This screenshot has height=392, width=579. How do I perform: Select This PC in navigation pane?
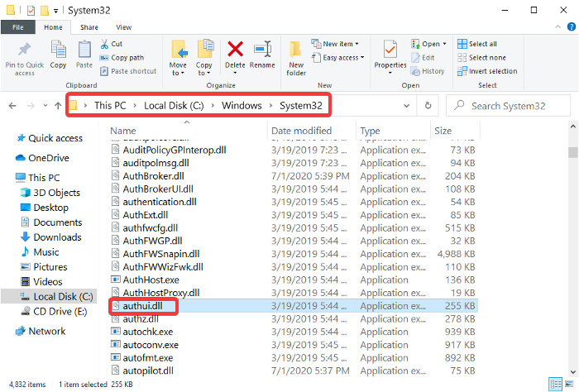(x=38, y=178)
